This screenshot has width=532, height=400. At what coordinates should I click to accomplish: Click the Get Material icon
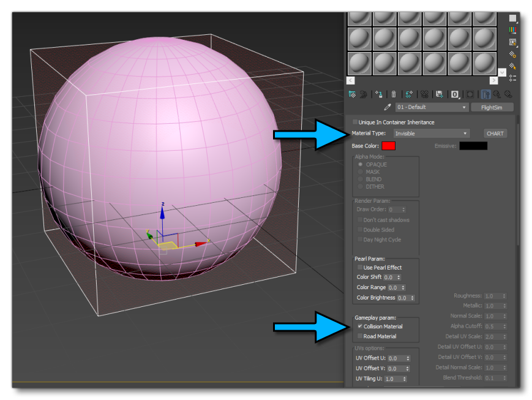(351, 94)
